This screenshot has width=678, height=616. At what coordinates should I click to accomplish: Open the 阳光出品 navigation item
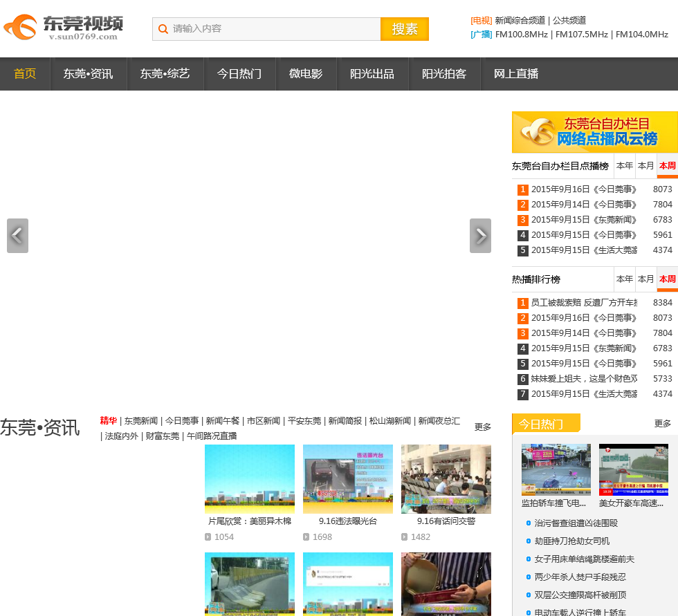372,74
